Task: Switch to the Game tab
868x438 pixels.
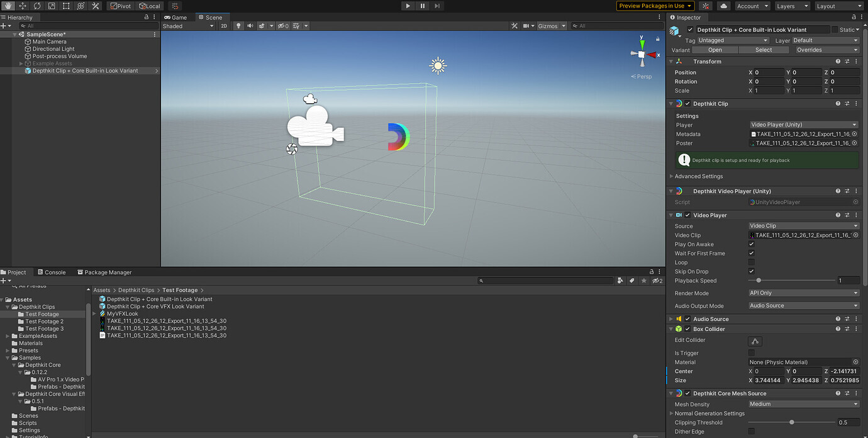Action: pyautogui.click(x=175, y=18)
